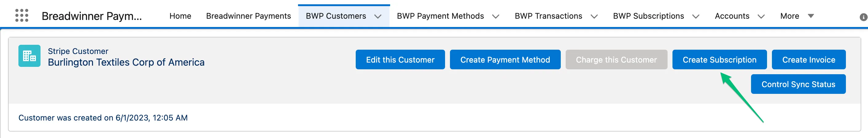
Task: Expand the BWP Subscriptions dropdown chevron
Action: tap(696, 16)
